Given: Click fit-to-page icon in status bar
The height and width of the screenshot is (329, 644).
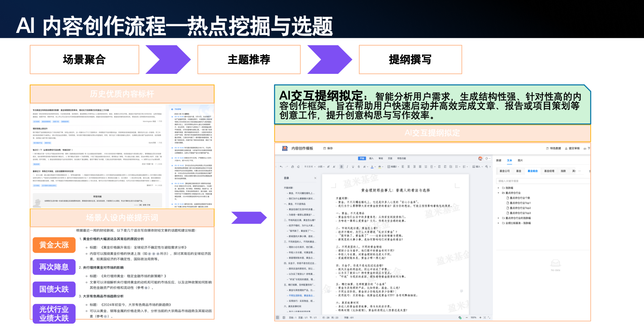Looking at the screenshot, I should (x=485, y=317).
